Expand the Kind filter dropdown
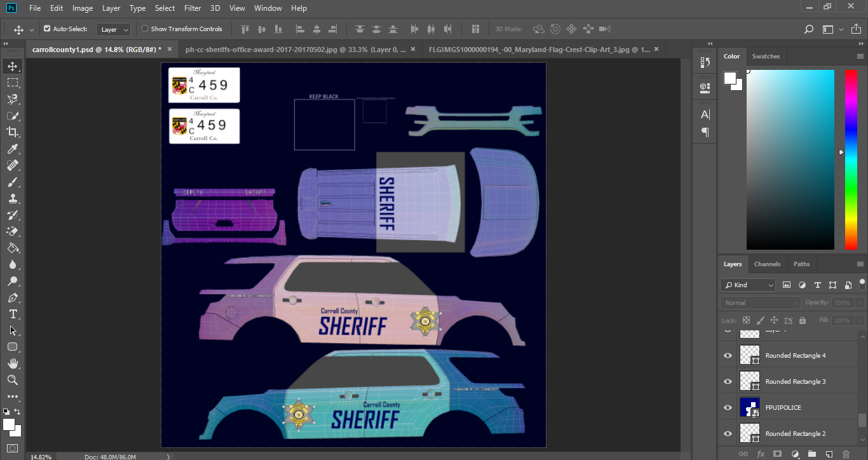868x460 pixels. [x=749, y=285]
